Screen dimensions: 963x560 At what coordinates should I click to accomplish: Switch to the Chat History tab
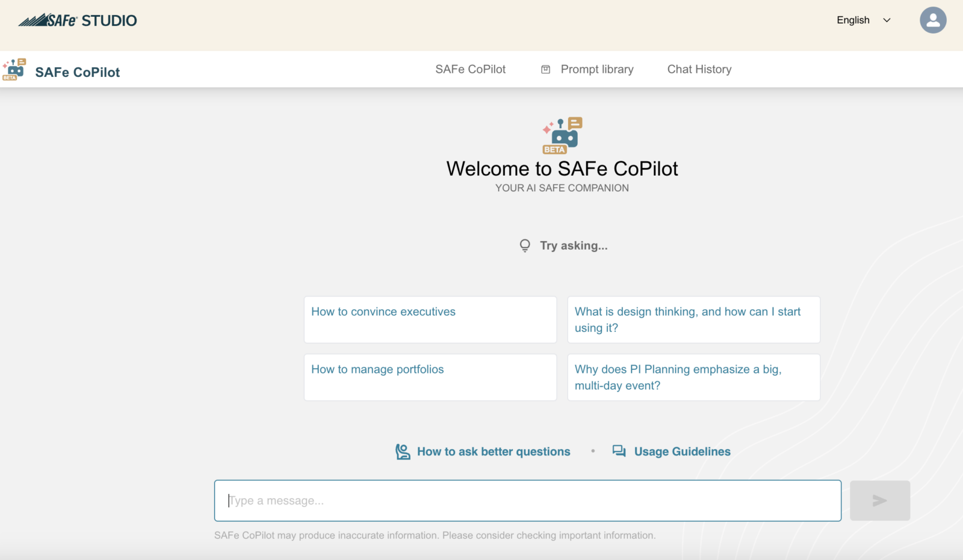699,69
